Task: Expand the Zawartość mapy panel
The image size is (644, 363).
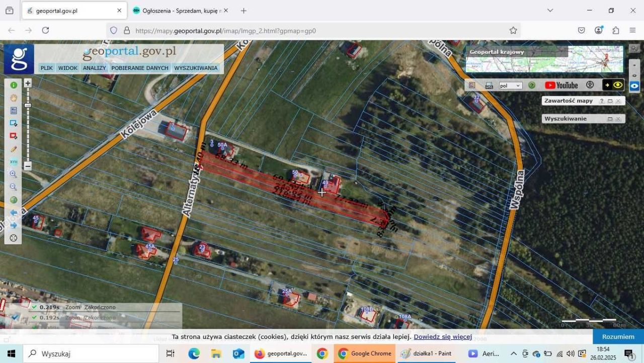Action: [x=610, y=101]
